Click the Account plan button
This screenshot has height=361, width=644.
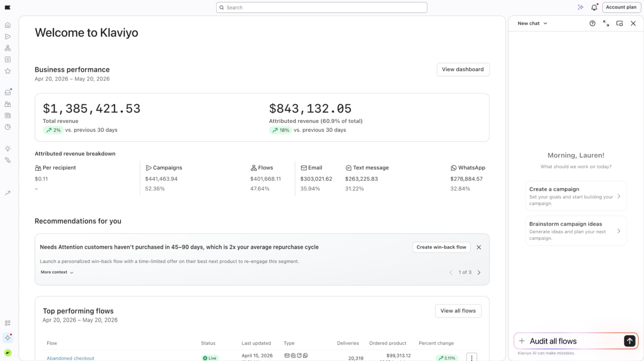click(x=621, y=7)
